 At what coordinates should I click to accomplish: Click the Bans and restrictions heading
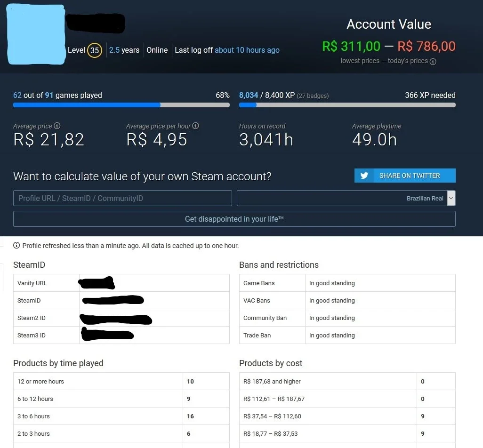(x=279, y=265)
